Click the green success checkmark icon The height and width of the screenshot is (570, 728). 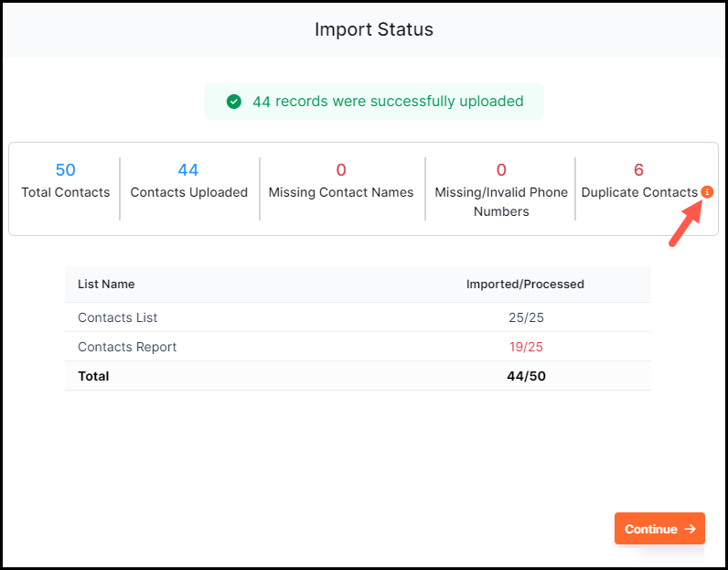(233, 102)
